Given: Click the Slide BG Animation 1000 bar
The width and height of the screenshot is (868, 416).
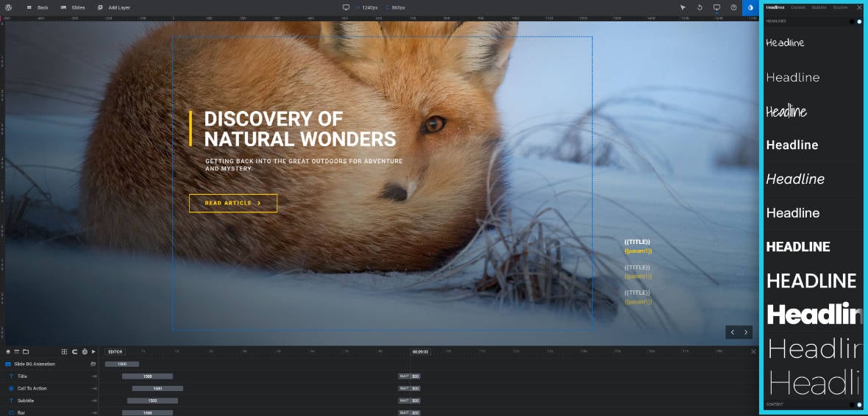Looking at the screenshot, I should [122, 364].
